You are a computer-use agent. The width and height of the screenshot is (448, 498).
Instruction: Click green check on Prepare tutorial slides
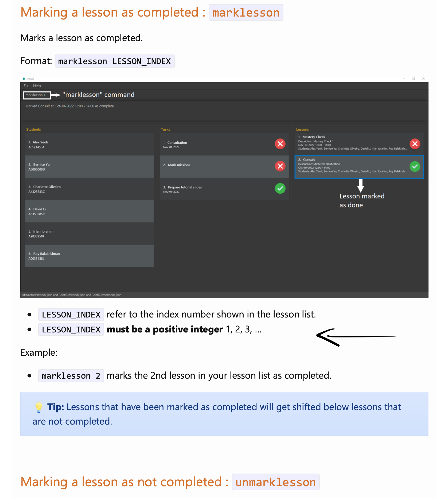click(280, 189)
